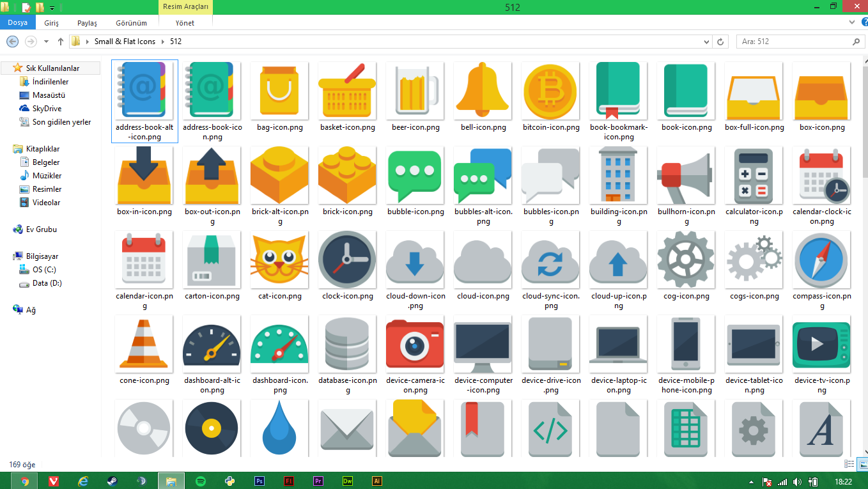Open the Data (D:) drive
This screenshot has height=489, width=868.
point(47,283)
